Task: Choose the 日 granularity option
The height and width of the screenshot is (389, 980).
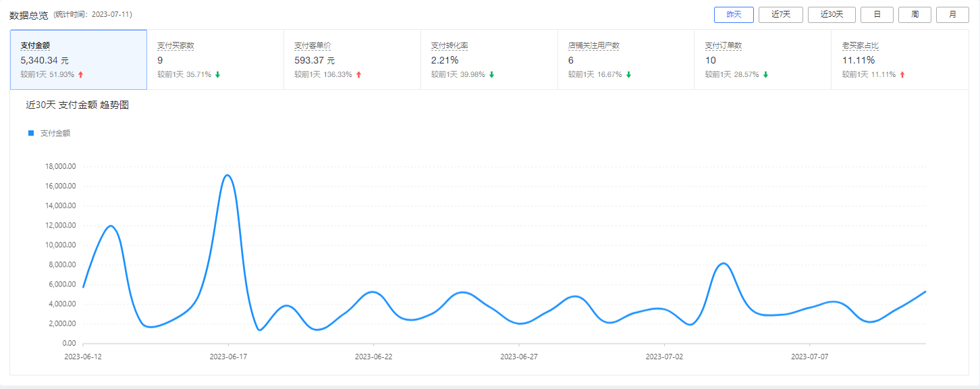Action: coord(877,15)
